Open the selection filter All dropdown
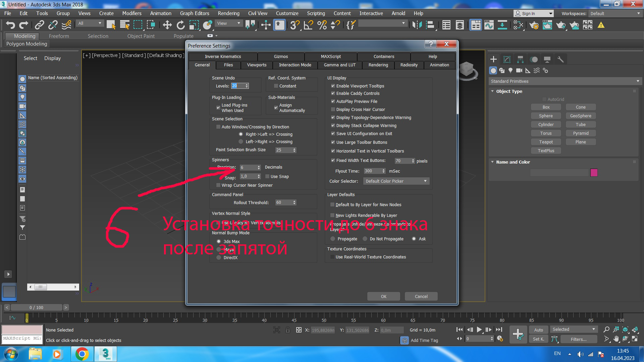The width and height of the screenshot is (644, 362). point(90,23)
